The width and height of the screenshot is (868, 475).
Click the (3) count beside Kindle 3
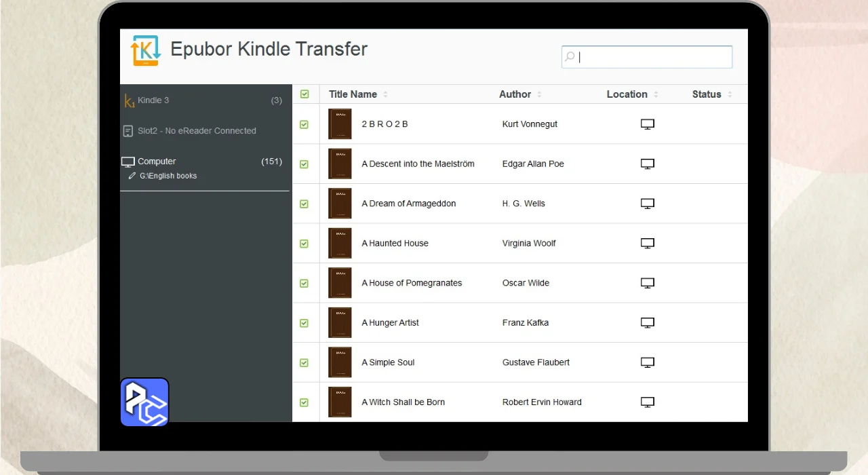click(277, 100)
